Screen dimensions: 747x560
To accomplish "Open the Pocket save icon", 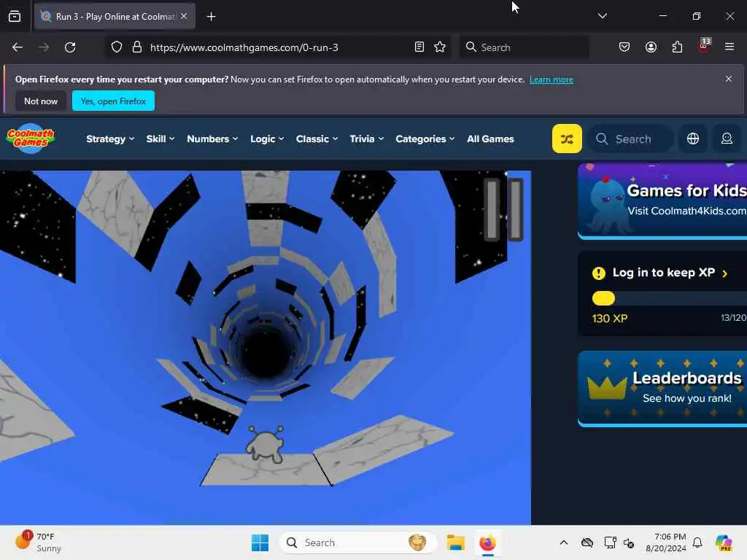I will (x=624, y=47).
